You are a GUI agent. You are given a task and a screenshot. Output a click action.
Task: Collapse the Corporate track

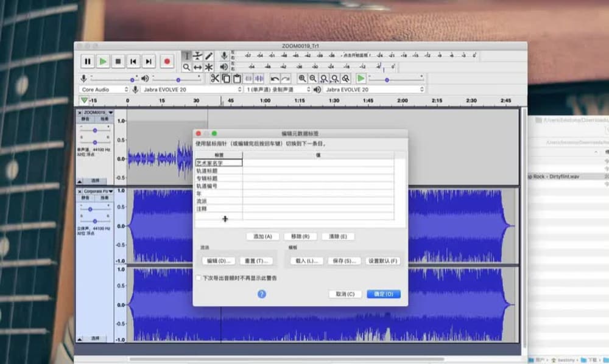tap(80, 339)
